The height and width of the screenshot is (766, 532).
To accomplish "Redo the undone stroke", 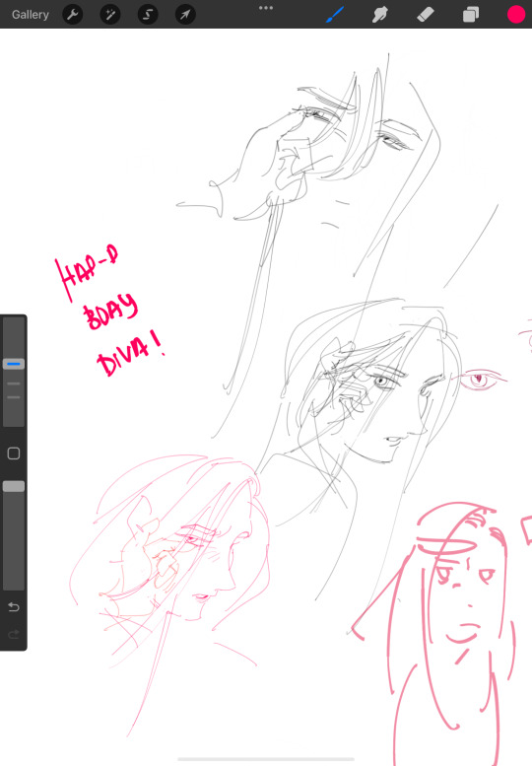I will click(x=14, y=634).
